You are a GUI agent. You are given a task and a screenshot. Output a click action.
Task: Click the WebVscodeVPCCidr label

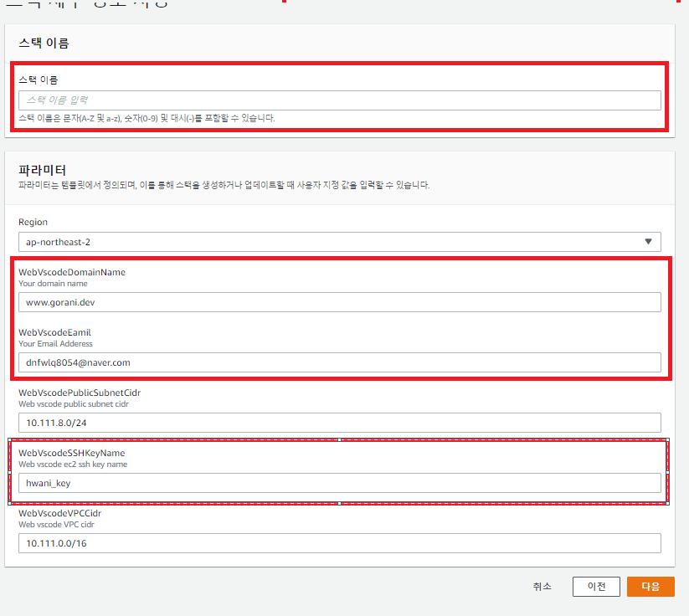coord(59,513)
